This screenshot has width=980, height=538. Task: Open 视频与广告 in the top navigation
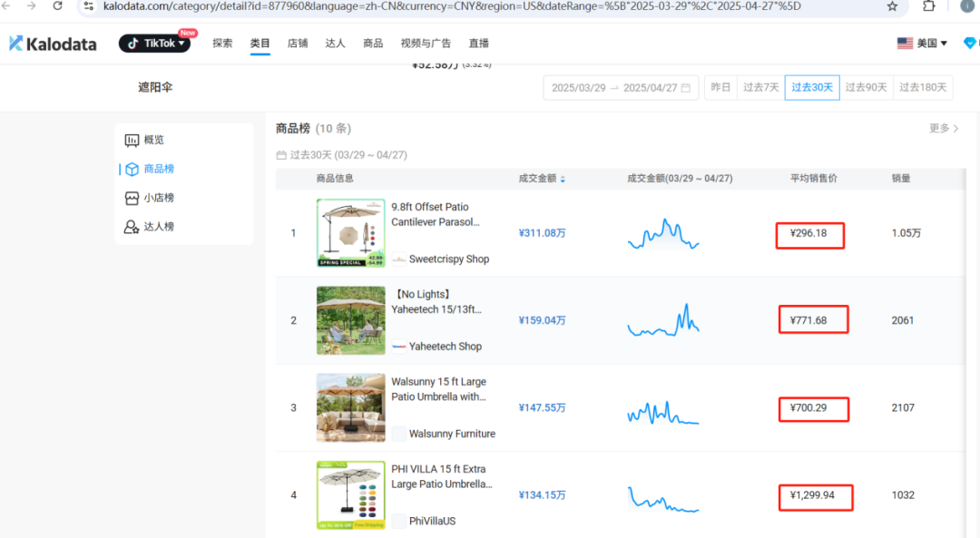pos(426,44)
